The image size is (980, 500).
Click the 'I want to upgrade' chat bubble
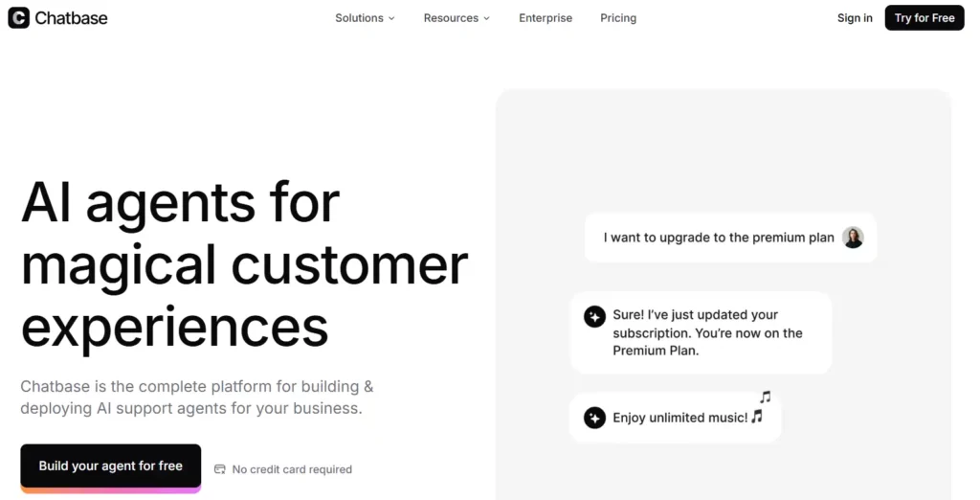tap(730, 238)
